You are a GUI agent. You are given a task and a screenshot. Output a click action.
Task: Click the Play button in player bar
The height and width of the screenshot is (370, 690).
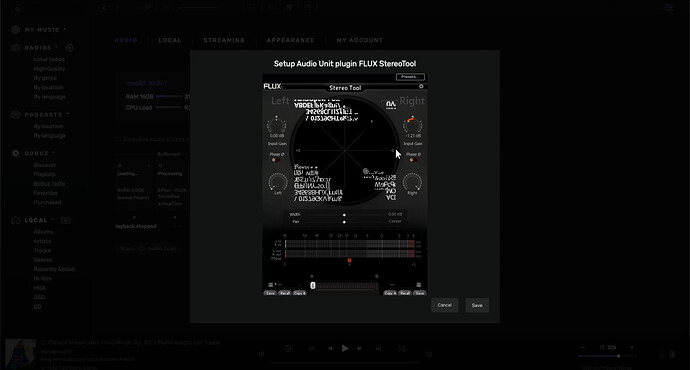pos(345,348)
